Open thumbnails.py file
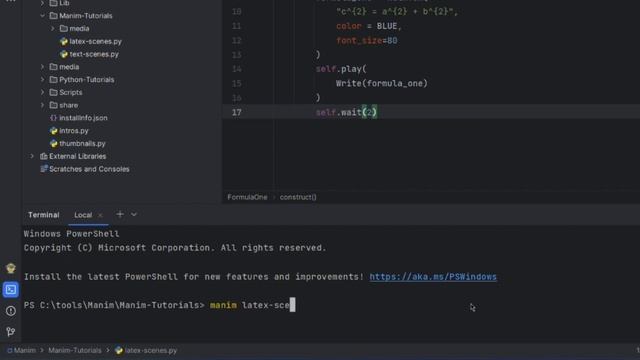Viewport: 640px width, 360px height. tap(82, 143)
